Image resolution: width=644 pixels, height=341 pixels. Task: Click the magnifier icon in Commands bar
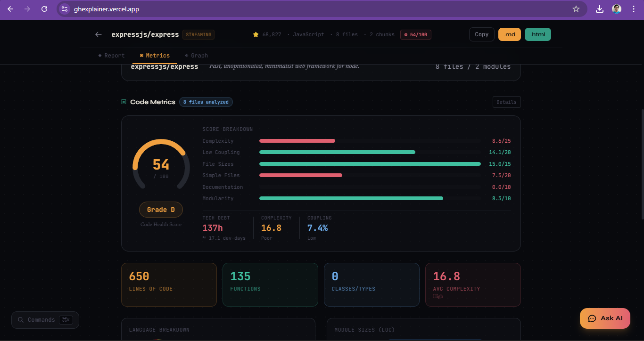pyautogui.click(x=21, y=320)
